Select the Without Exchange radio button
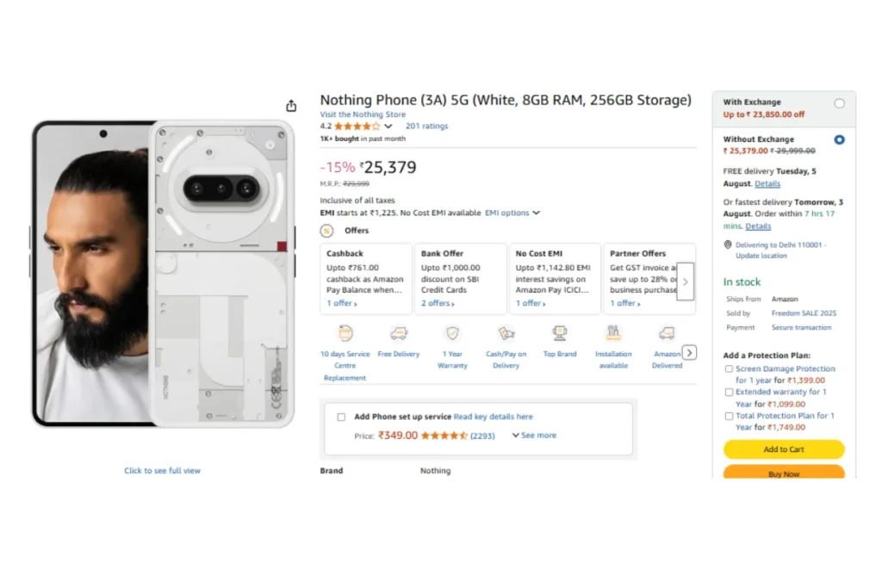 coord(839,139)
